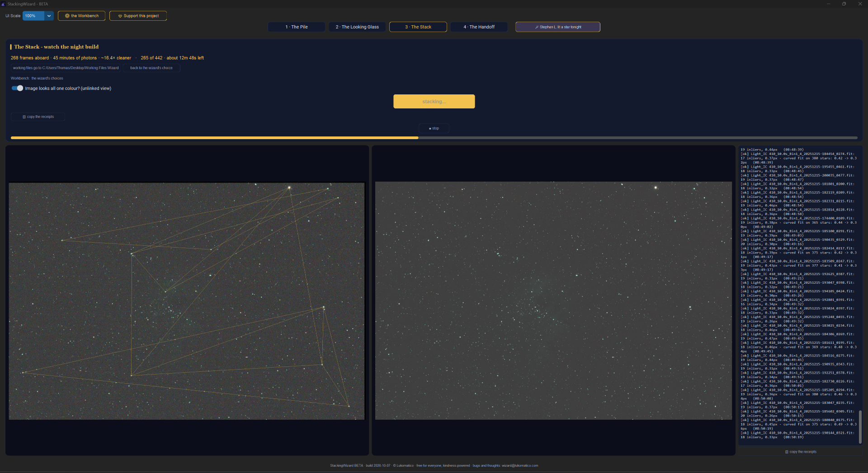Switch to step 2 The Looking Glass
This screenshot has width=868, height=473.
pyautogui.click(x=357, y=27)
